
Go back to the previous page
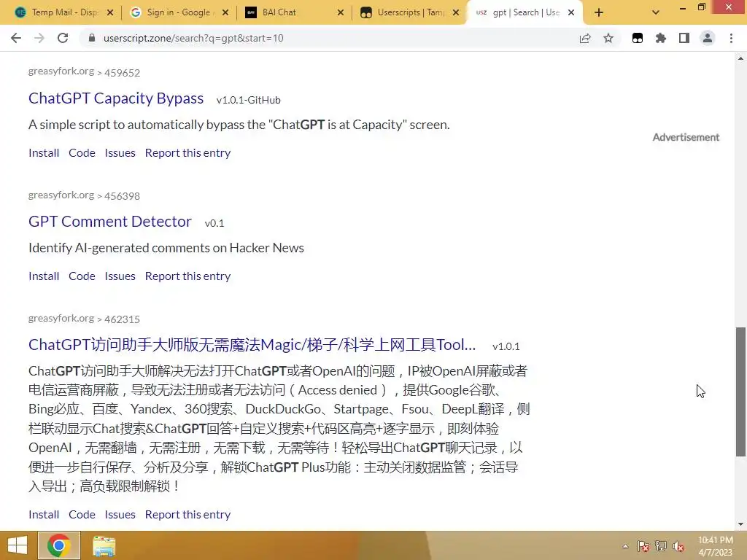16,38
